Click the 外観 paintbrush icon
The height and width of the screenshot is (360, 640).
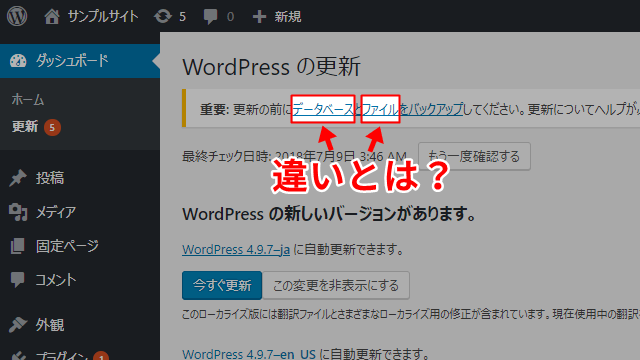pyautogui.click(x=18, y=324)
